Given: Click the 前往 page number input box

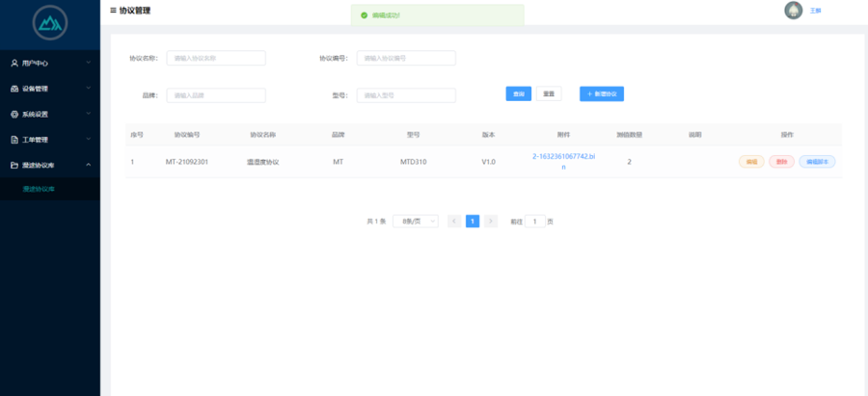Looking at the screenshot, I should (x=534, y=221).
